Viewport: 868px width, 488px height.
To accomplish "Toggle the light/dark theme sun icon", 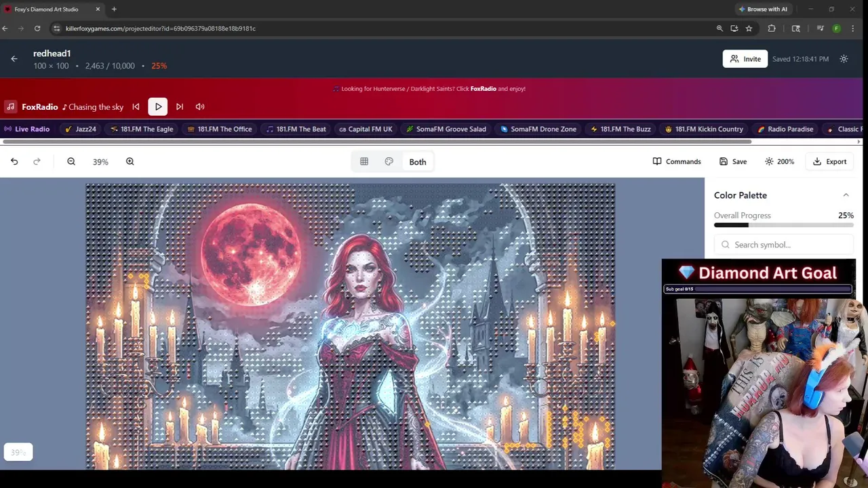I will [x=844, y=59].
